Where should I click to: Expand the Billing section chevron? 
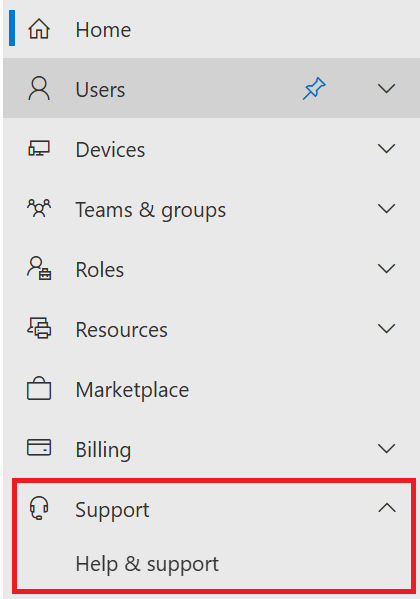pyautogui.click(x=386, y=448)
